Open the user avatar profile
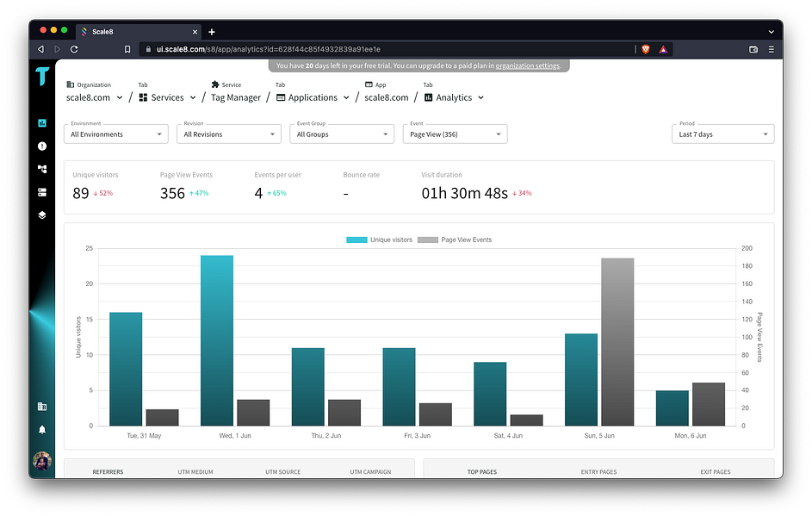812x517 pixels. point(42,460)
